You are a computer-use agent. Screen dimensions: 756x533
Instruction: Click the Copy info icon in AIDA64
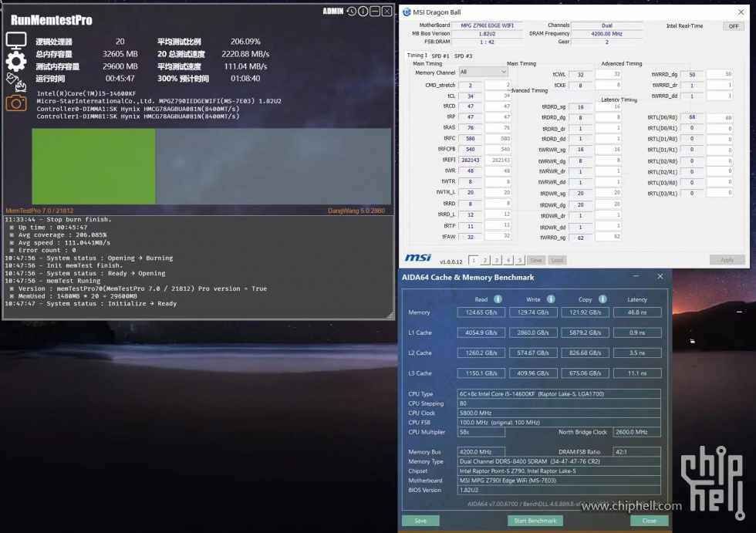[602, 299]
